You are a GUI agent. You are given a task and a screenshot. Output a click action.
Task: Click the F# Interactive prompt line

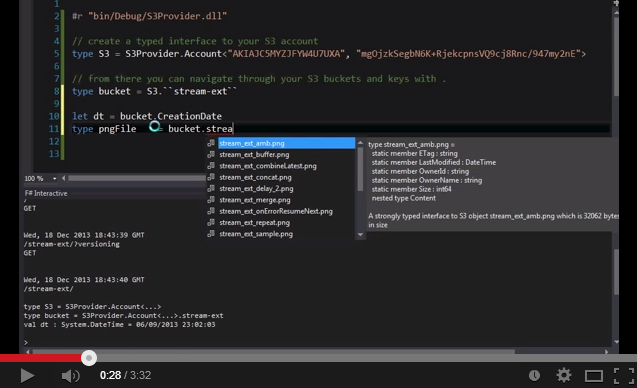pos(26,342)
